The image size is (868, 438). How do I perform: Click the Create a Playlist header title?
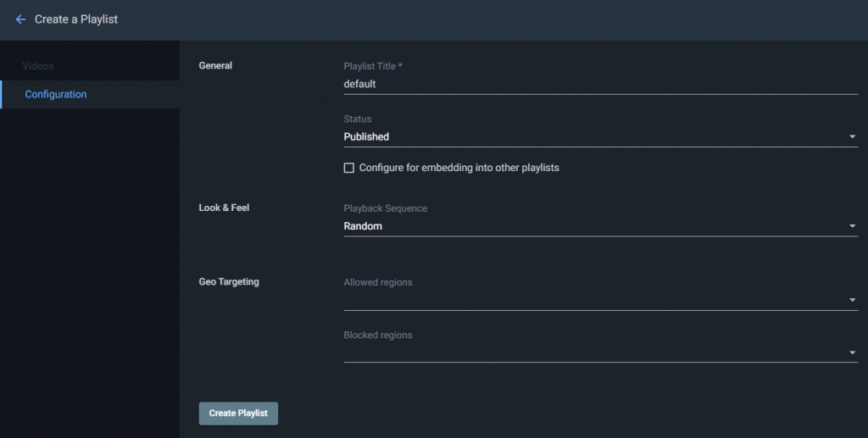click(x=76, y=19)
